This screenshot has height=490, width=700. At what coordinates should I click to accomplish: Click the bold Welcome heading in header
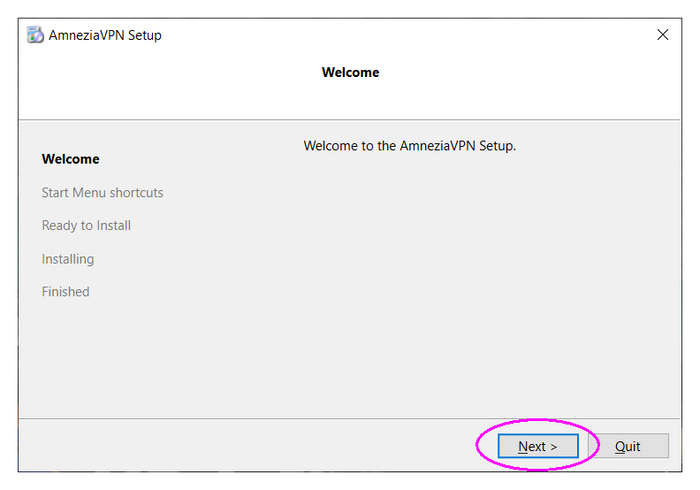click(x=350, y=72)
